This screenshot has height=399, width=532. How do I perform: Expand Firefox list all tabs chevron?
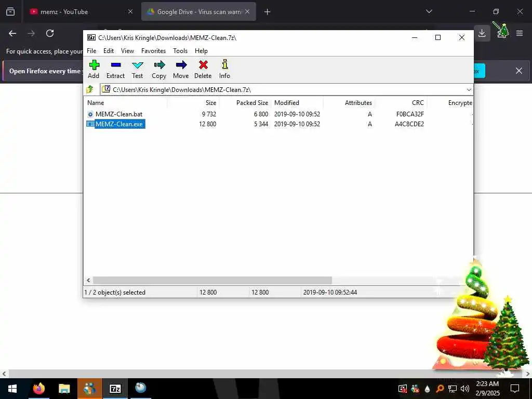pyautogui.click(x=429, y=11)
